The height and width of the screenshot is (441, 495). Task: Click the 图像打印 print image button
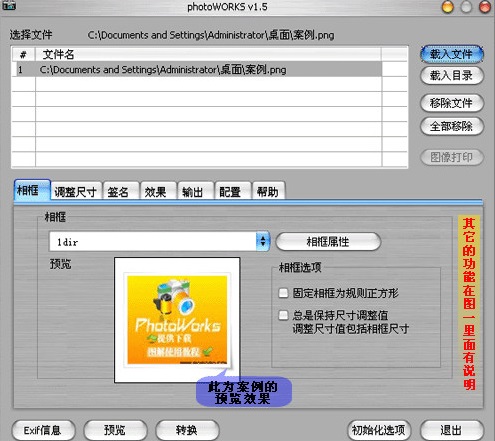coord(452,157)
